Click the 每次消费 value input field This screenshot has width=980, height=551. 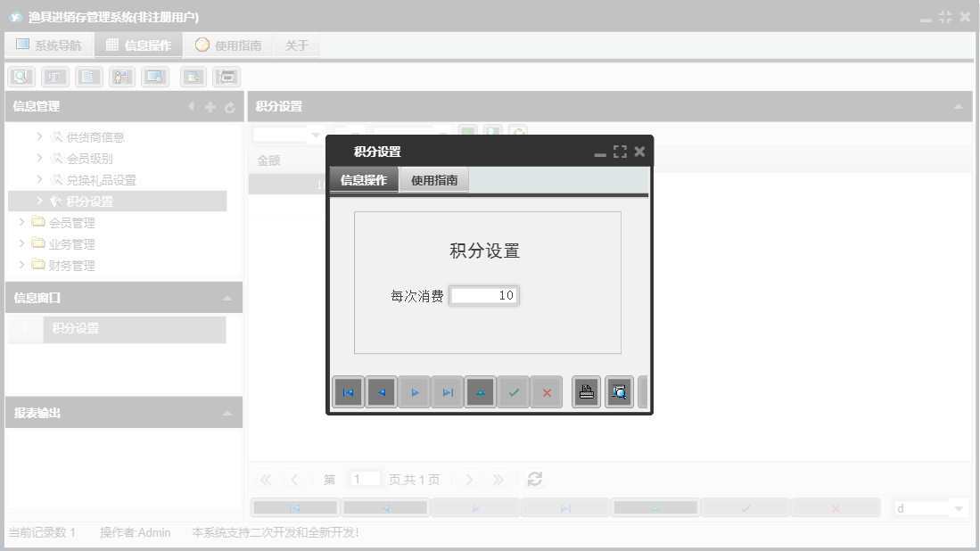484,295
